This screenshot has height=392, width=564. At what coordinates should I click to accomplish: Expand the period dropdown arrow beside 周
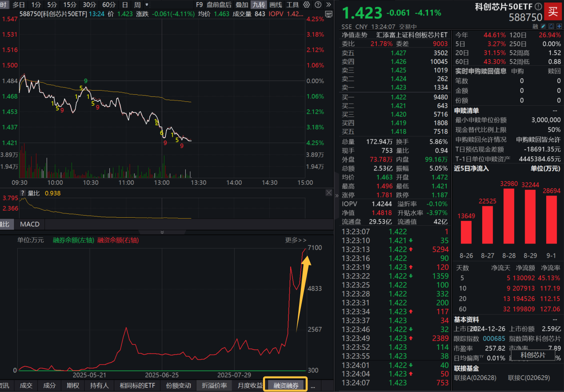148,4
